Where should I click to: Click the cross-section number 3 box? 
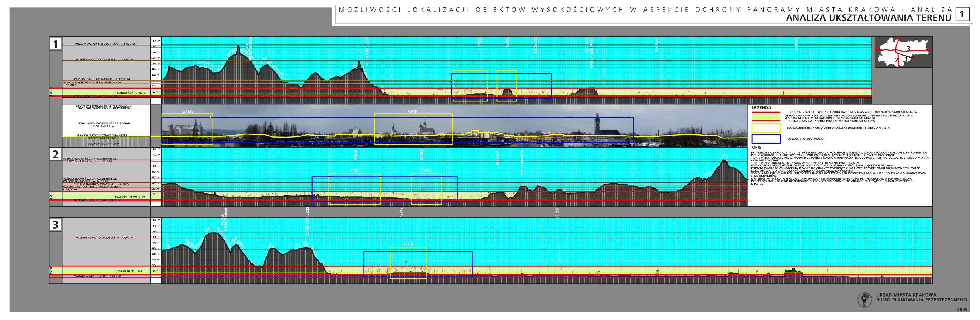[56, 225]
